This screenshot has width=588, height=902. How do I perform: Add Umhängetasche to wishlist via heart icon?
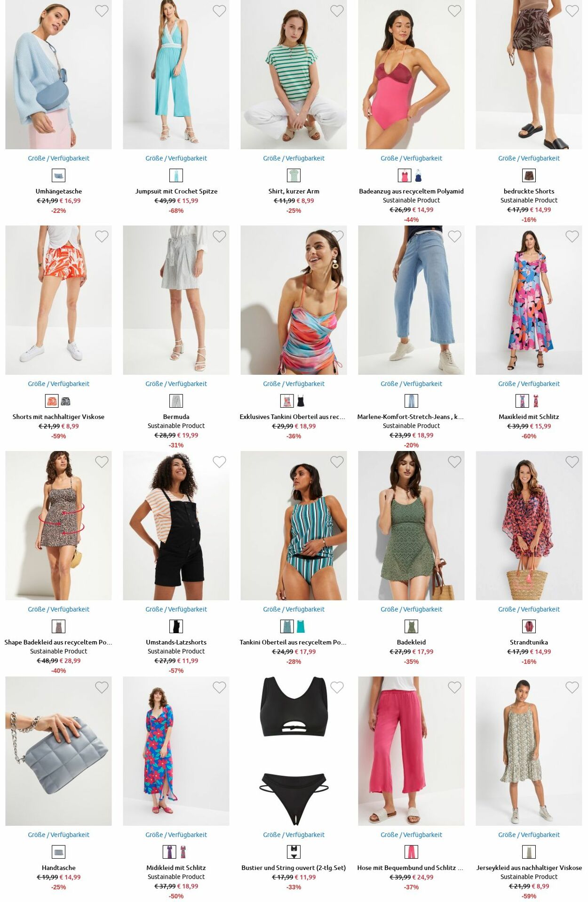click(102, 11)
